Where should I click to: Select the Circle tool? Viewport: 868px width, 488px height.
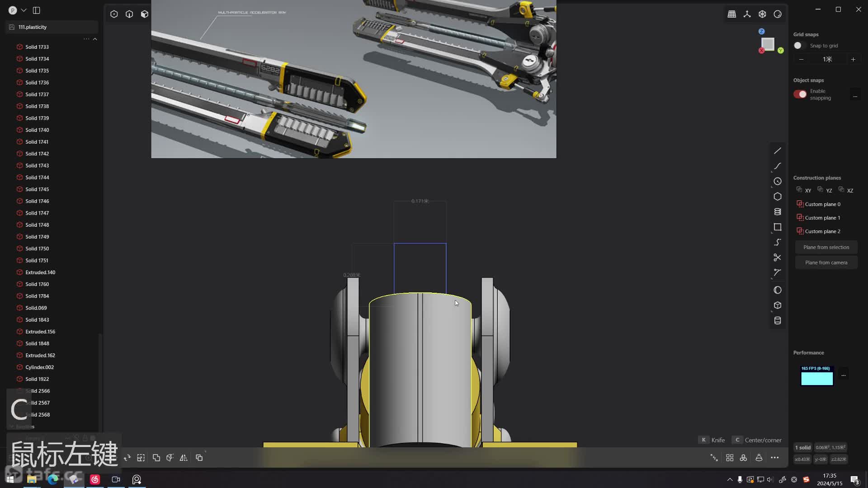coord(778,181)
